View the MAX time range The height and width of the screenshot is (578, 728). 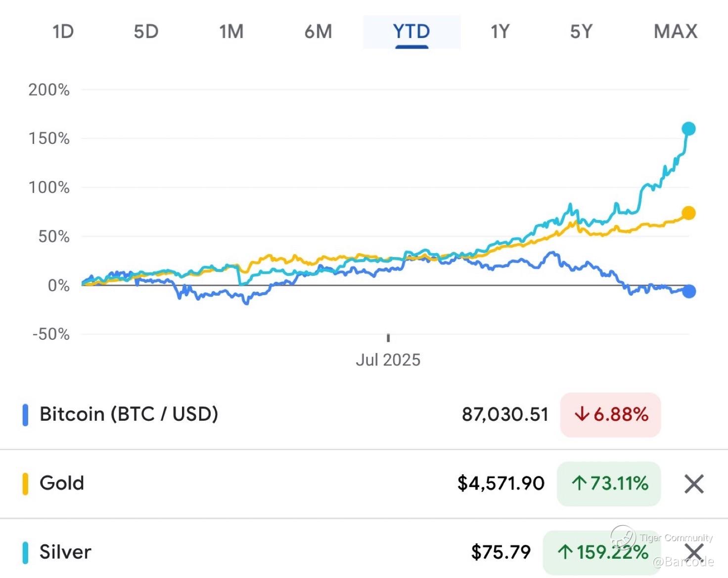(675, 32)
